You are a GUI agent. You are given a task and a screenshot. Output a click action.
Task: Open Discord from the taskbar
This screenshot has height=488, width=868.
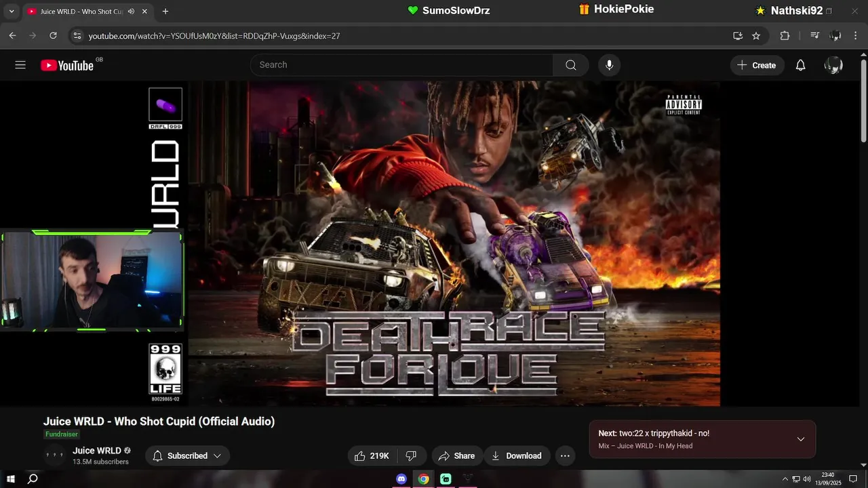pyautogui.click(x=401, y=479)
